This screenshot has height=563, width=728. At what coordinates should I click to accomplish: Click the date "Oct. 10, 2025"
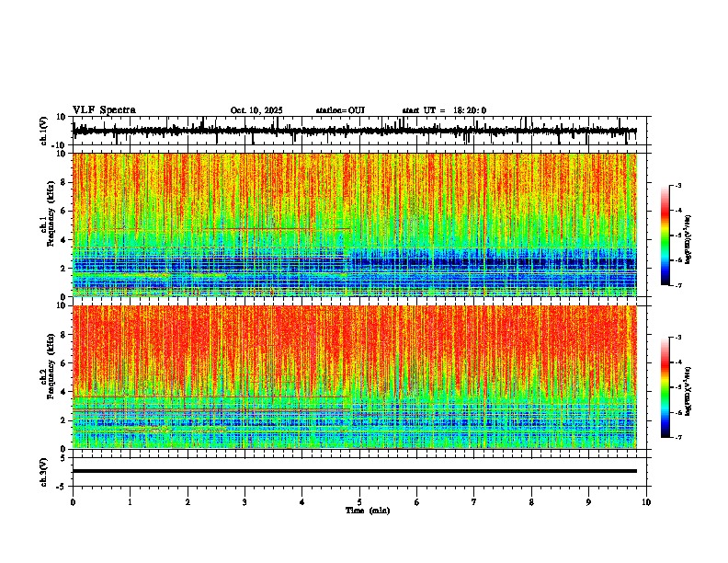click(x=256, y=110)
